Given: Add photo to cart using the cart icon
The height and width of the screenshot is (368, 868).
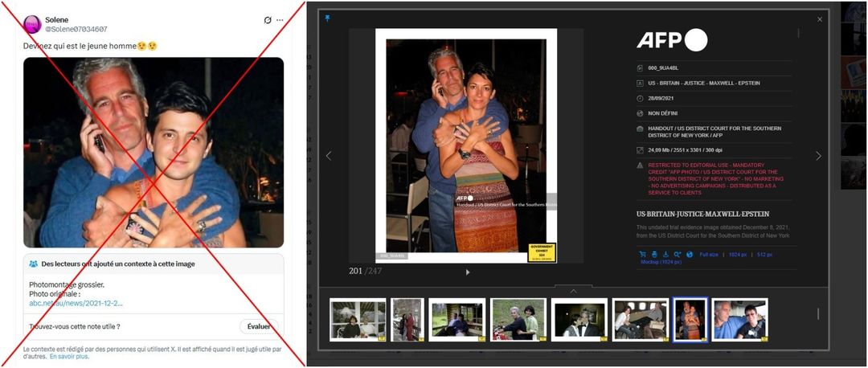Looking at the screenshot, I should pos(643,255).
